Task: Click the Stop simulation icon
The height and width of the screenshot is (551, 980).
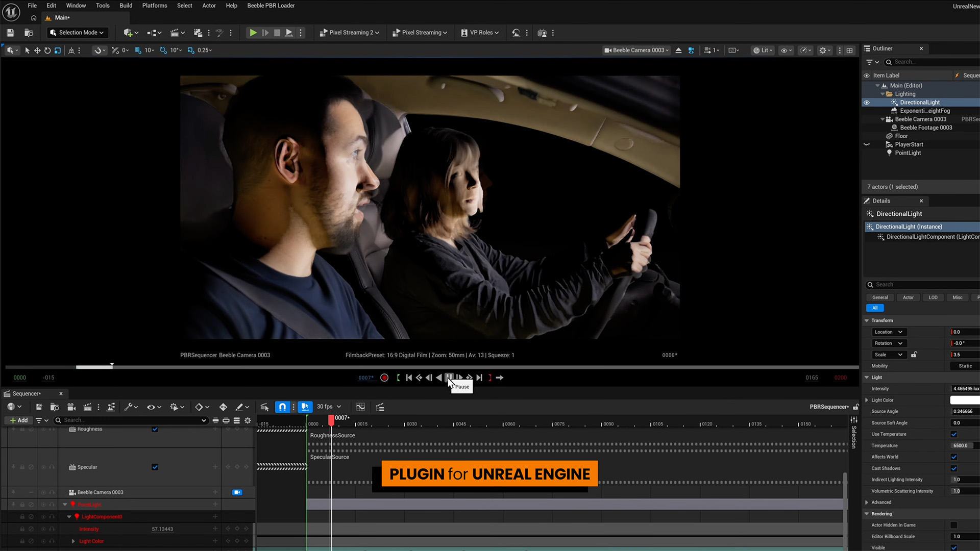Action: [x=277, y=33]
